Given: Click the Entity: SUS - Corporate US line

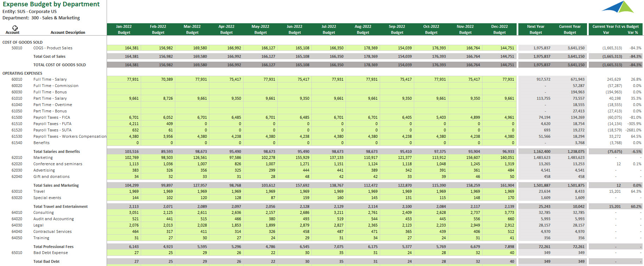Looking at the screenshot, I should 30,12.
